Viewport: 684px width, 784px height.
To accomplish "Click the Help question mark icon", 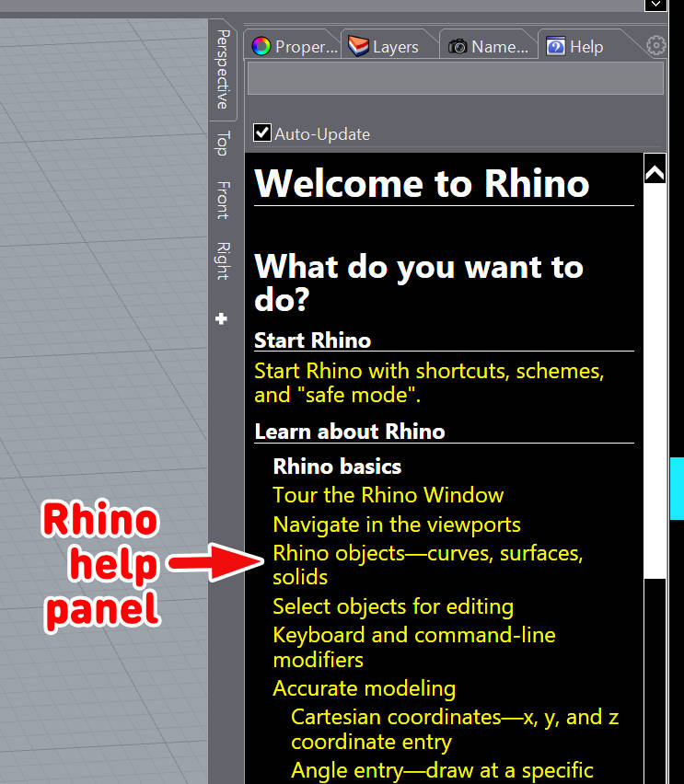I will [x=555, y=46].
